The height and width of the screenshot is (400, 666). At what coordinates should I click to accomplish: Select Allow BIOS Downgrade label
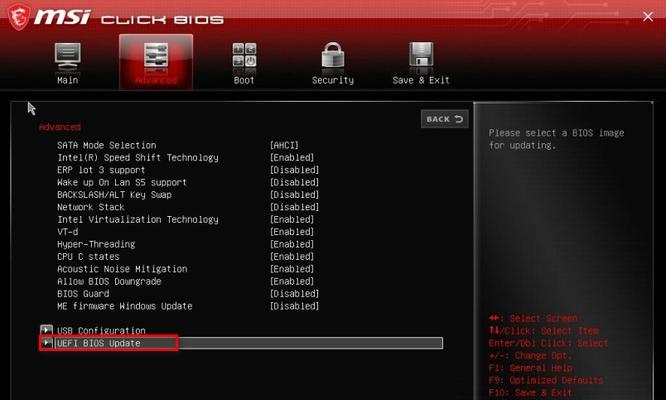coord(109,281)
